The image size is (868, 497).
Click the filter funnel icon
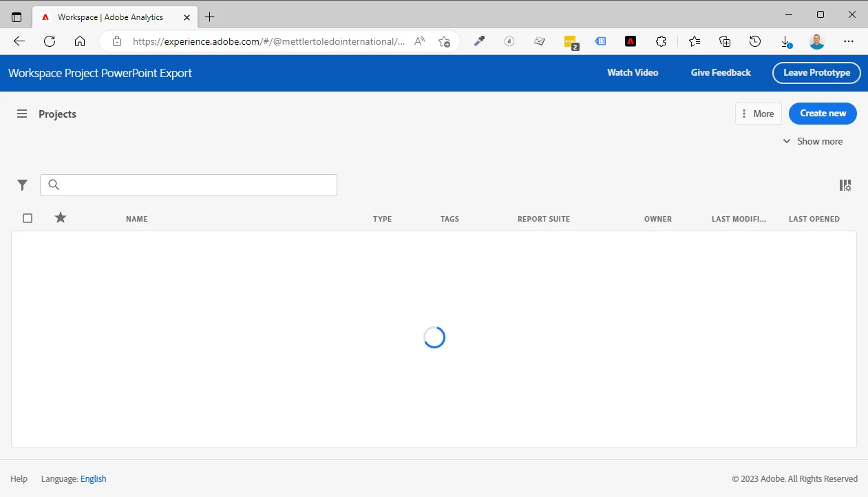pos(23,185)
